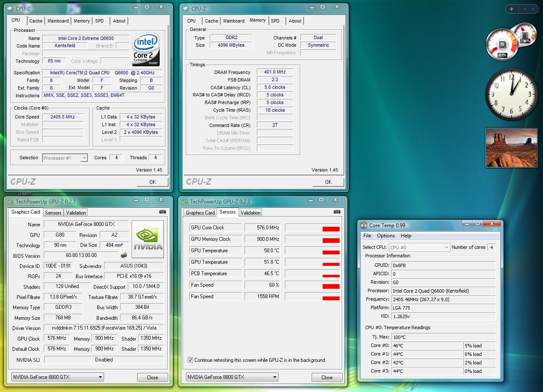Click OK in the CPU-Z CPU window
Viewport: 543px width, 392px height.
[x=152, y=182]
